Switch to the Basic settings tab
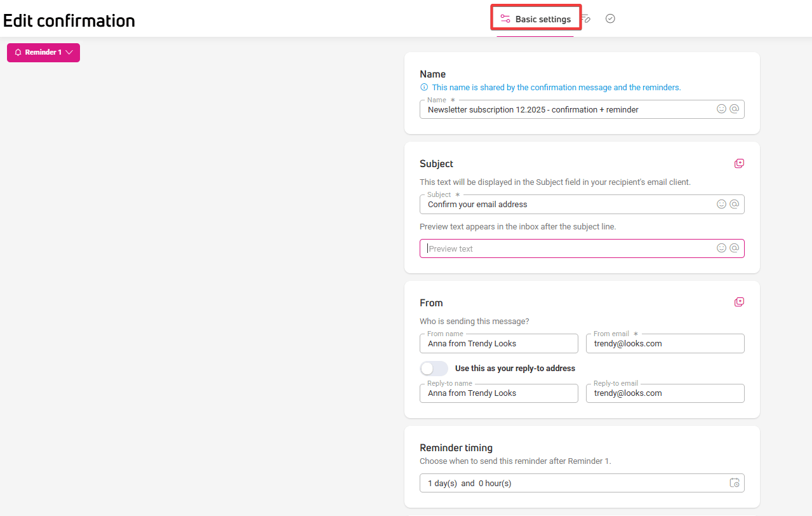 536,19
